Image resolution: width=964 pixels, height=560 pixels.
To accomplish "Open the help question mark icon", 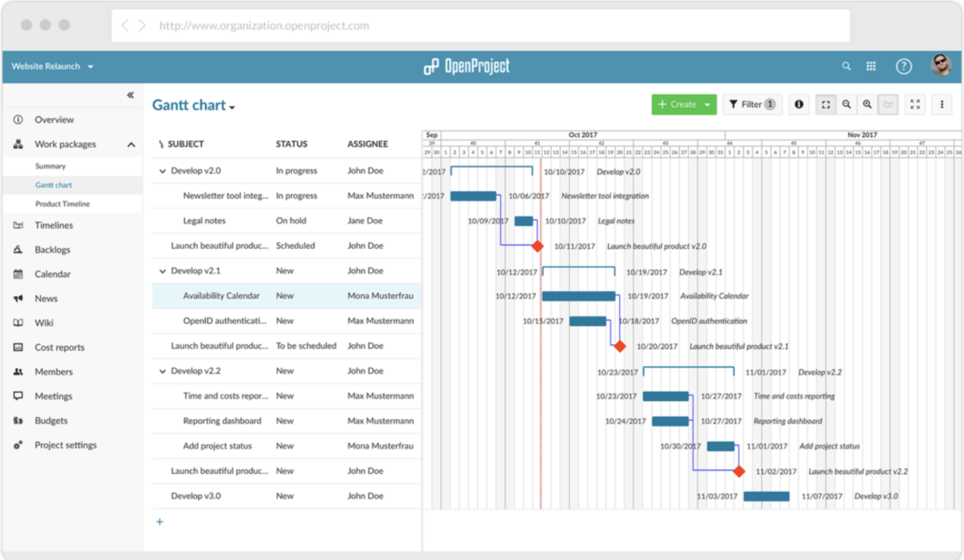I will tap(904, 66).
